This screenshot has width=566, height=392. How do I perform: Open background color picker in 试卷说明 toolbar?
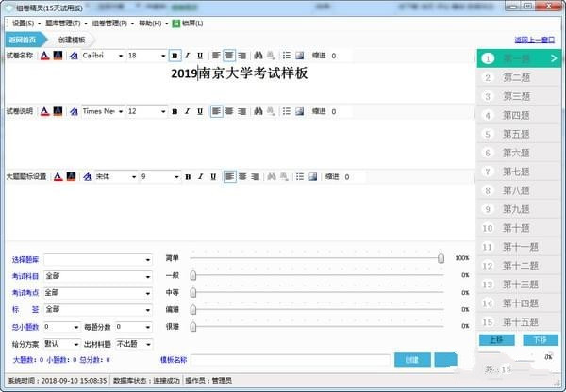[x=58, y=111]
